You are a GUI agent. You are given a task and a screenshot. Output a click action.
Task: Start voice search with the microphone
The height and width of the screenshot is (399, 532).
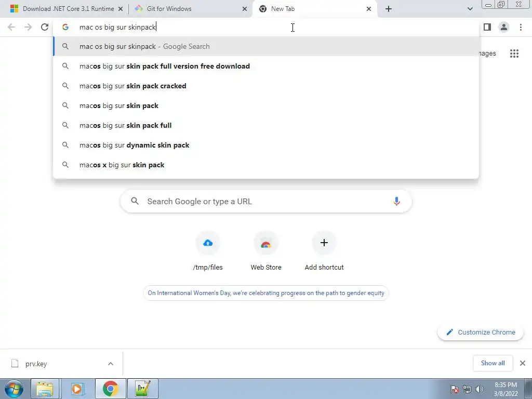[396, 201]
